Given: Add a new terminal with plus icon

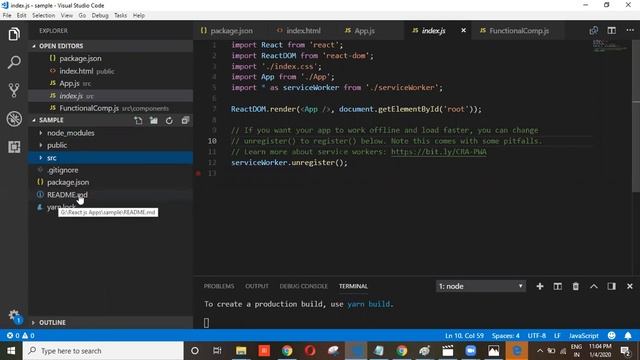Looking at the screenshot, I should pyautogui.click(x=540, y=286).
